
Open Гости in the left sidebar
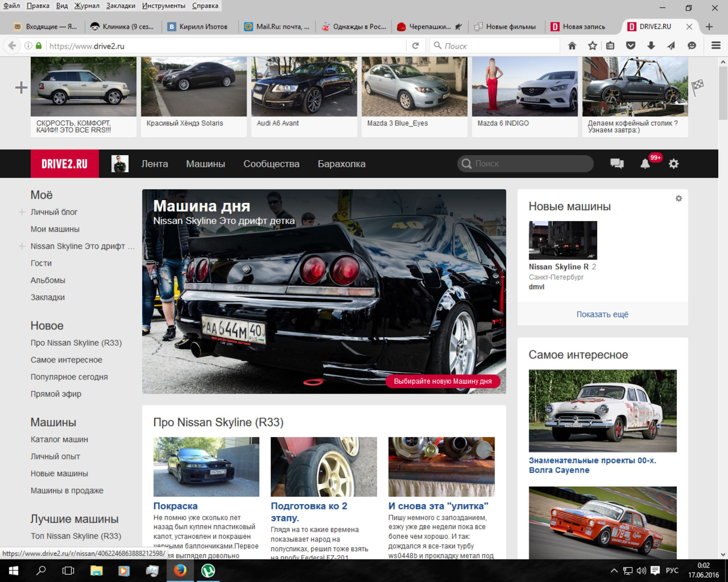41,263
